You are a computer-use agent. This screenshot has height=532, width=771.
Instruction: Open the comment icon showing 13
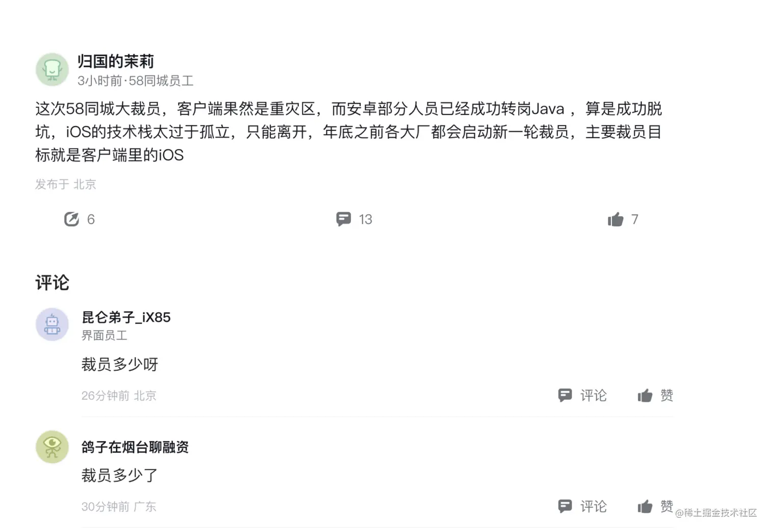pos(344,219)
